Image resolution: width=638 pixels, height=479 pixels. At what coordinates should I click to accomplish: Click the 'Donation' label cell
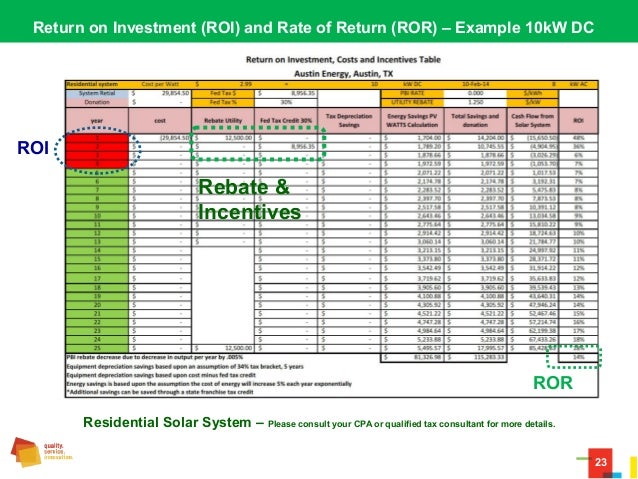pos(97,102)
